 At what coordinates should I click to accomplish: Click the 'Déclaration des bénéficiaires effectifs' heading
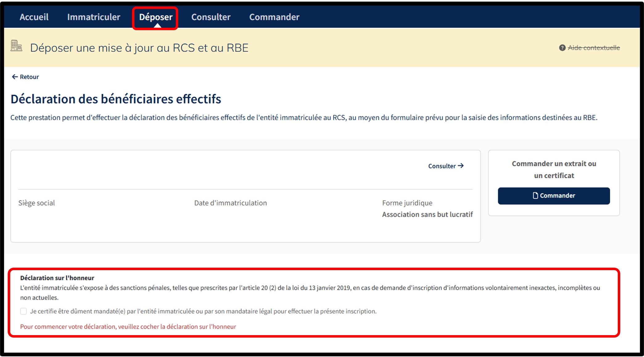pos(116,99)
